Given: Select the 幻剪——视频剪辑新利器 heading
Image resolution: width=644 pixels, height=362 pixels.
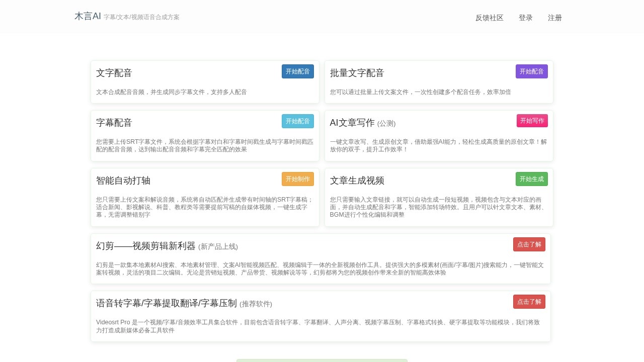Looking at the screenshot, I should (146, 246).
